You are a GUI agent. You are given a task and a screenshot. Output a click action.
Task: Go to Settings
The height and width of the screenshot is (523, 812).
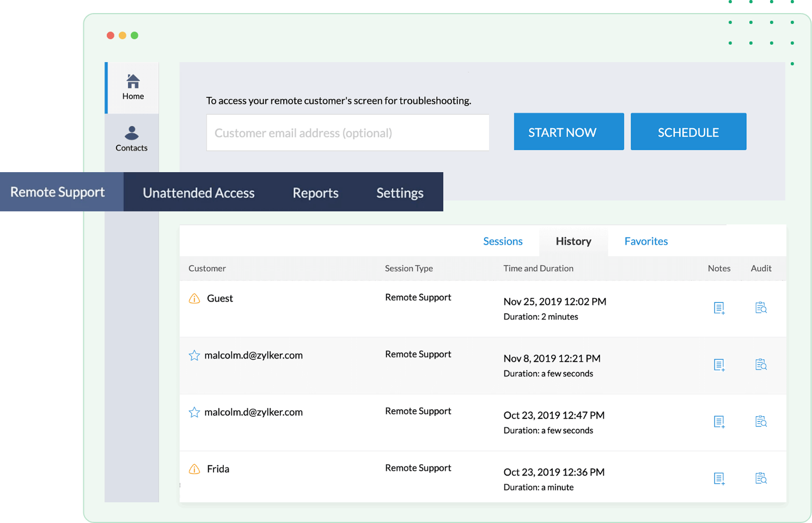[399, 192]
